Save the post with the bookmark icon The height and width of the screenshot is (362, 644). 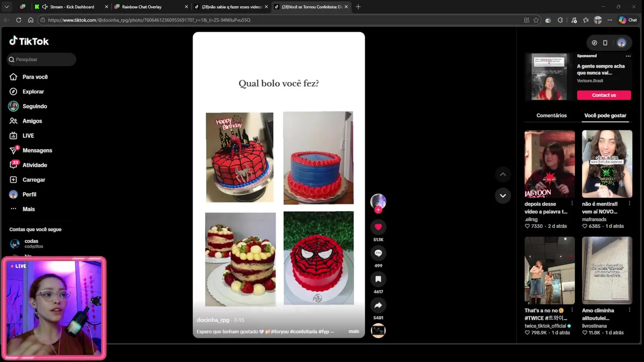pyautogui.click(x=378, y=279)
